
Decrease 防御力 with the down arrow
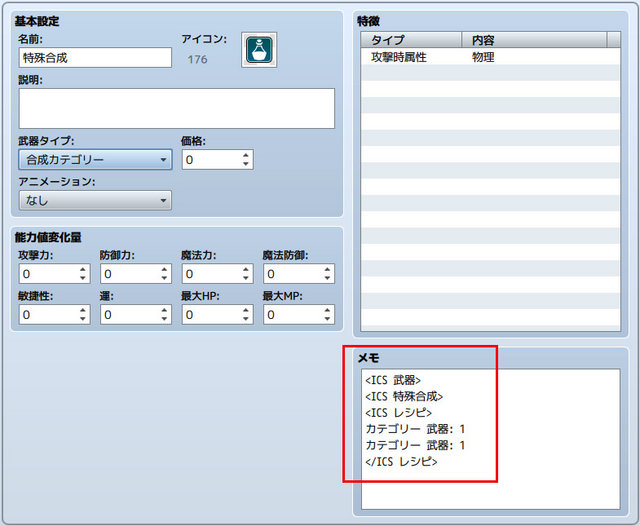pos(164,278)
